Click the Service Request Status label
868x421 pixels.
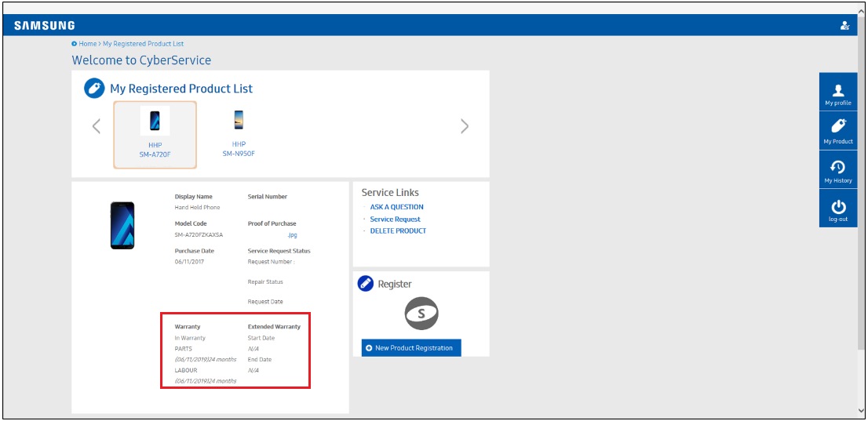pyautogui.click(x=279, y=251)
